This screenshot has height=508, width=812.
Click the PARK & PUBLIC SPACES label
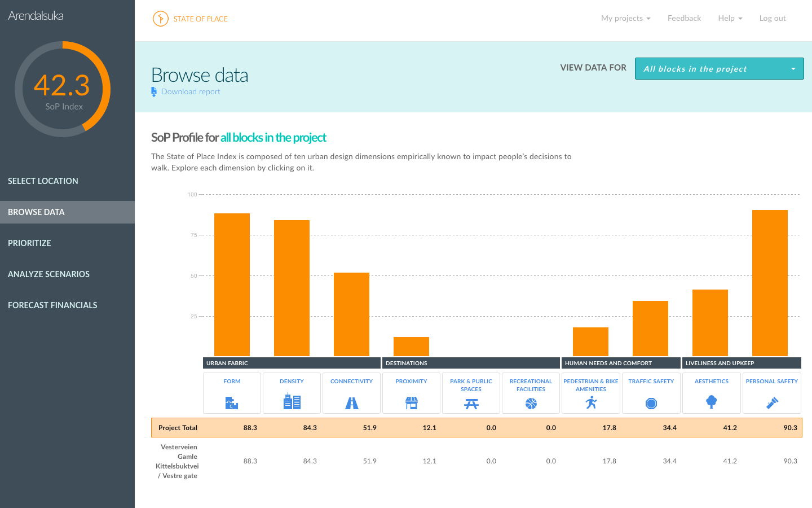coord(471,386)
